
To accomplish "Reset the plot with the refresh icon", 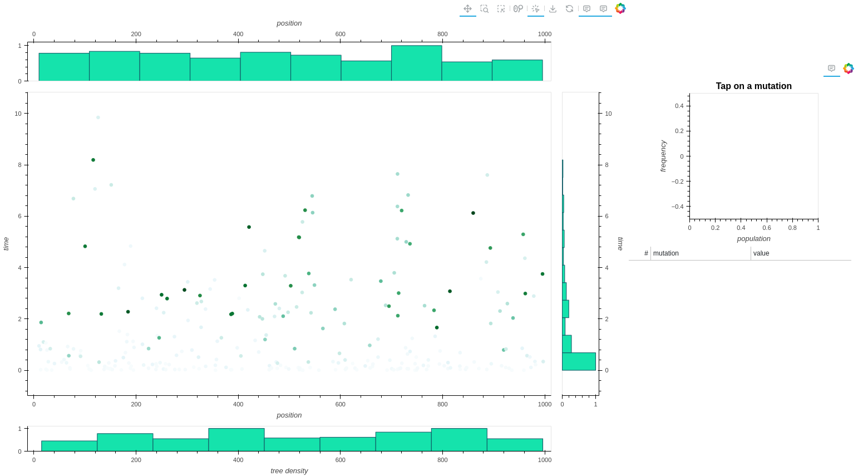I will coord(569,8).
